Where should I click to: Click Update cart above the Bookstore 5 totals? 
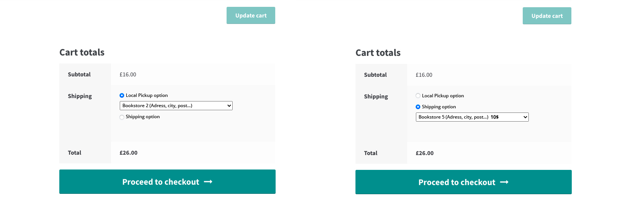pos(547,16)
